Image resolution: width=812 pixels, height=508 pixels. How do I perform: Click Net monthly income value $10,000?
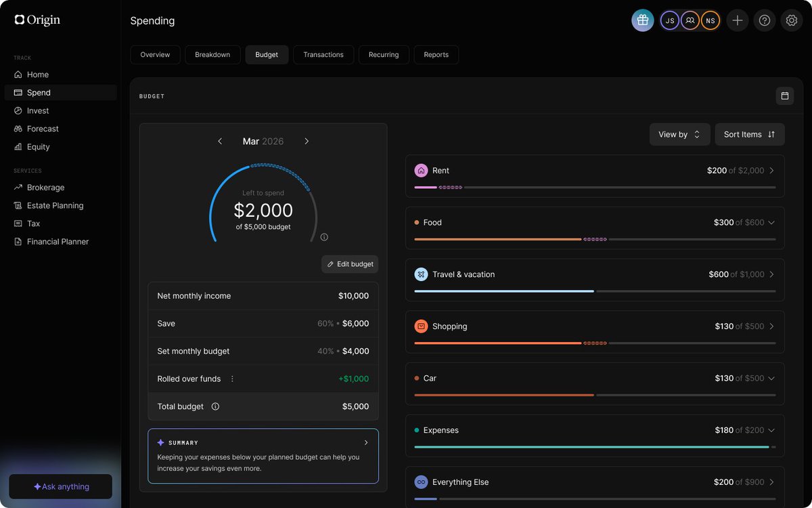[x=353, y=296]
